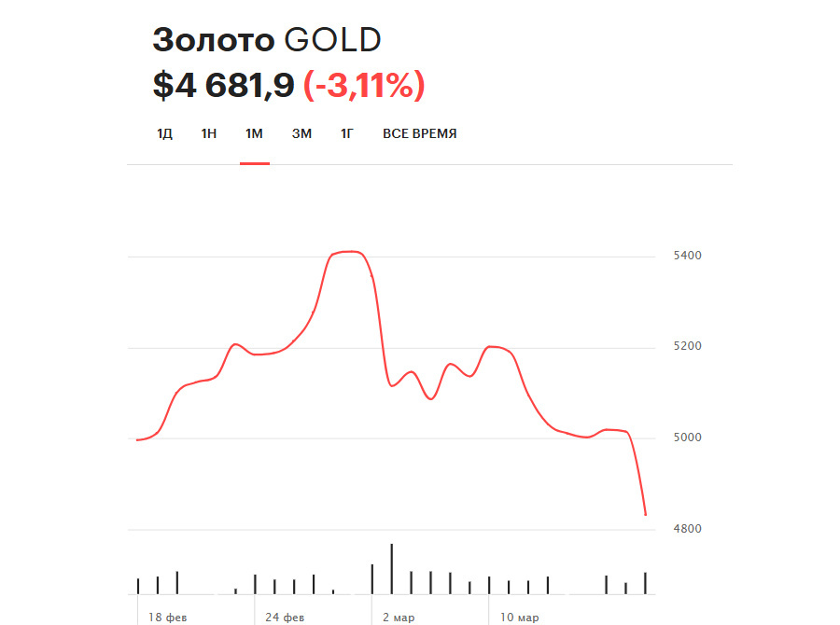Click the red -3,11% change indicator
Image resolution: width=840 pixels, height=625 pixels.
click(364, 86)
